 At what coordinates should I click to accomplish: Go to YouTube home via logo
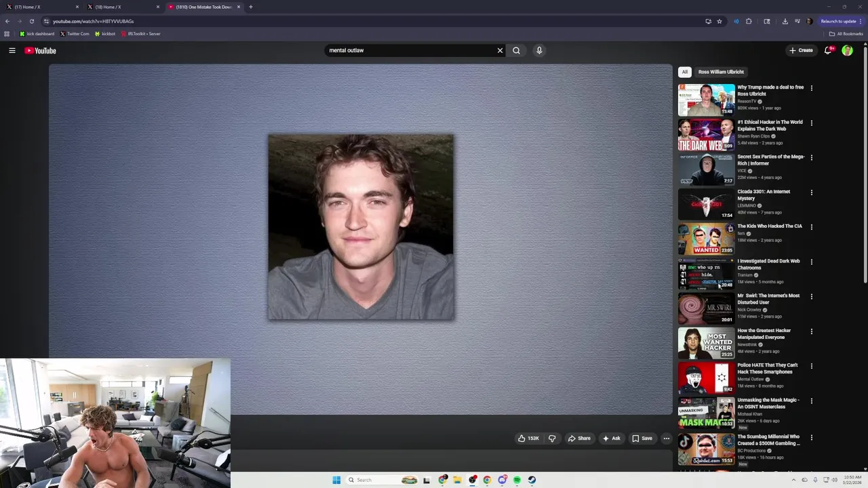pyautogui.click(x=41, y=50)
